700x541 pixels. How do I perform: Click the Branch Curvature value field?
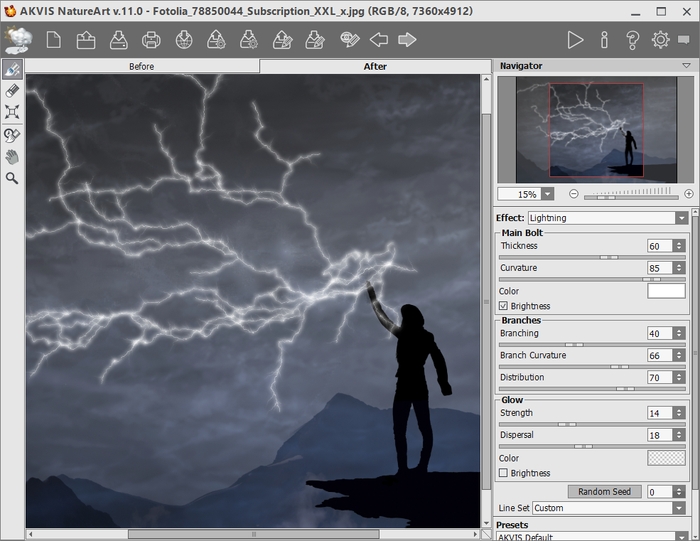(660, 355)
